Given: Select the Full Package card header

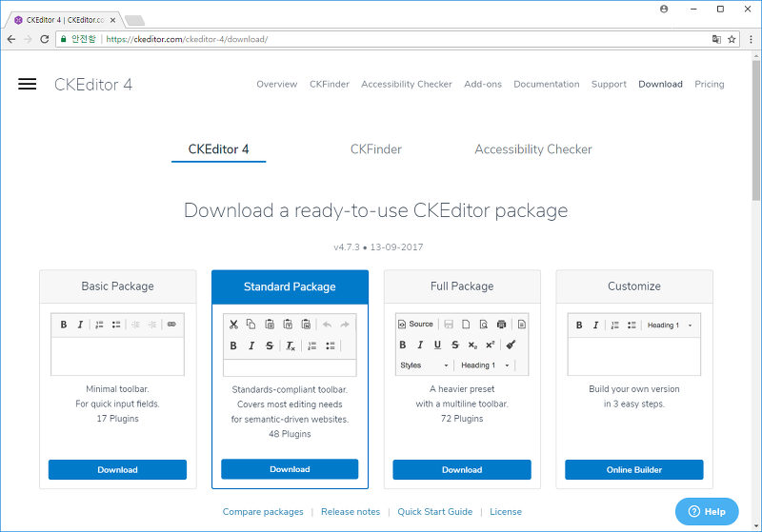Looking at the screenshot, I should (462, 286).
